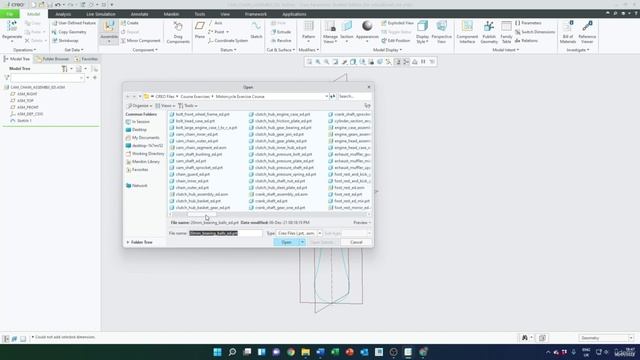Click the Publish Geometry icon
This screenshot has width=640, height=360.
(489, 27)
